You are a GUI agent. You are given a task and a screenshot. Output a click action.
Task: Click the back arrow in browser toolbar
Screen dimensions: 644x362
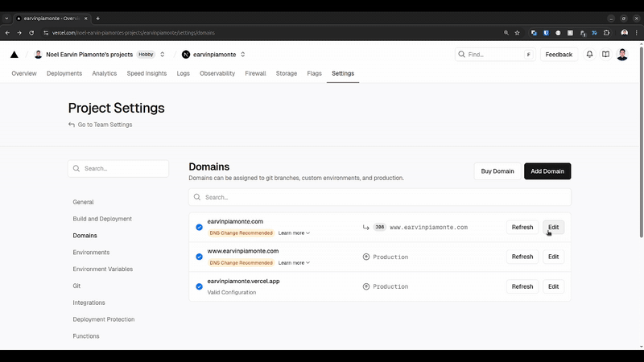tap(7, 33)
